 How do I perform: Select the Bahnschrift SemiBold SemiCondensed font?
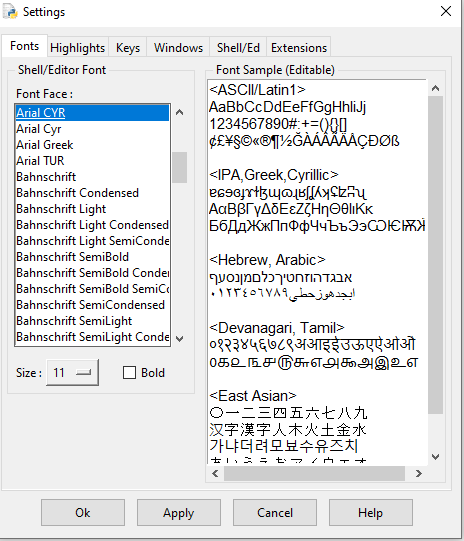click(x=92, y=289)
